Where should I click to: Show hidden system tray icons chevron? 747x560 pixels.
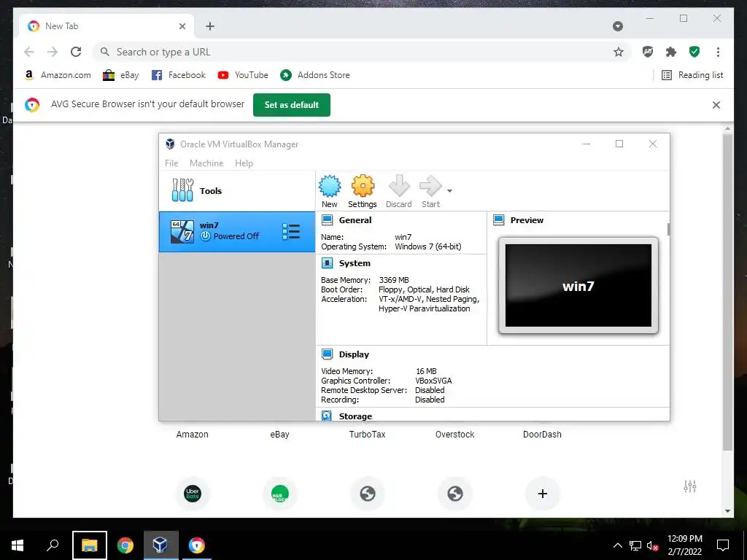pos(617,545)
